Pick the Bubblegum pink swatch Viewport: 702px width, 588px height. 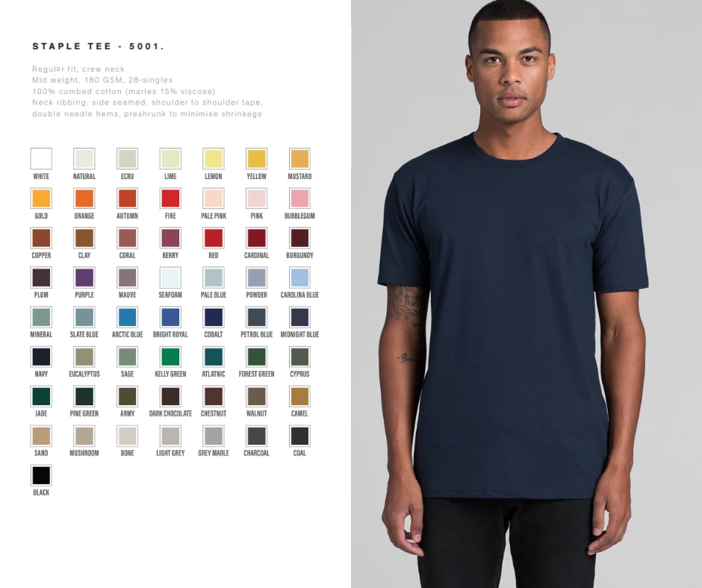point(299,198)
